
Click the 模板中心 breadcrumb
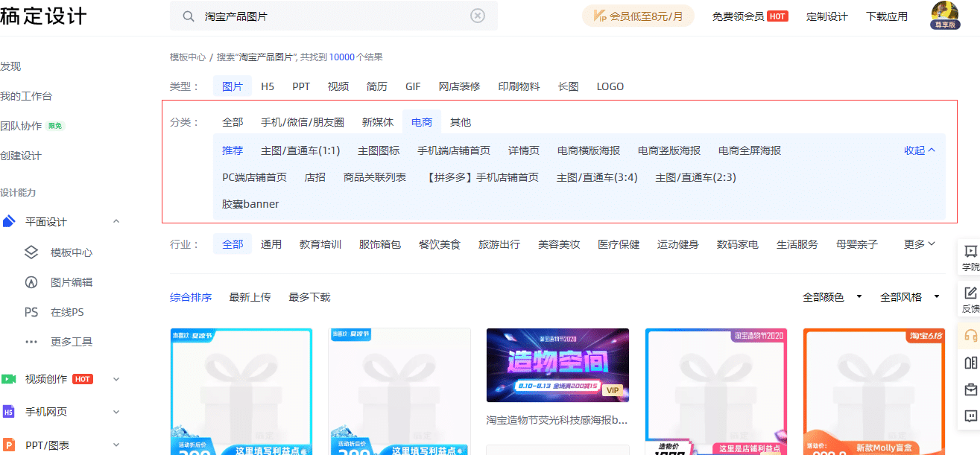click(x=188, y=57)
